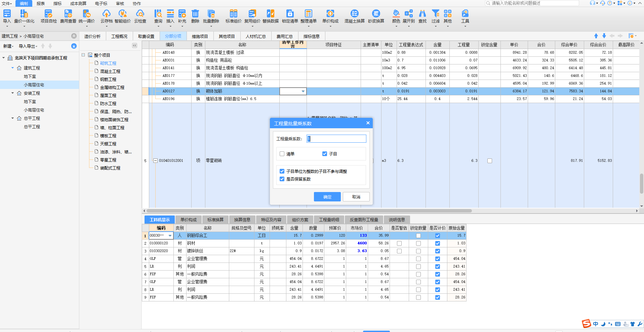
Task: Collapse the 010401012001 row expander
Action: [x=155, y=161]
